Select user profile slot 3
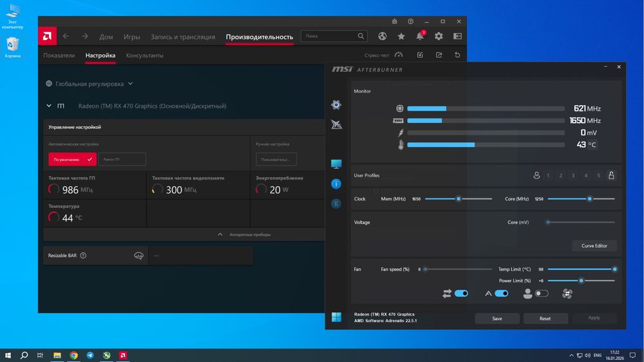The width and height of the screenshot is (644, 362). pos(573,175)
